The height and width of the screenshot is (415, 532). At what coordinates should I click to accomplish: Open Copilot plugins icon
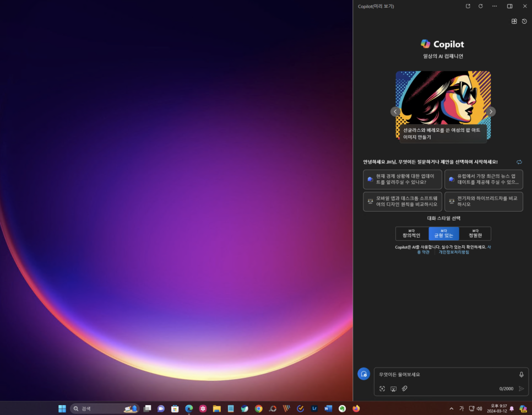click(x=514, y=21)
